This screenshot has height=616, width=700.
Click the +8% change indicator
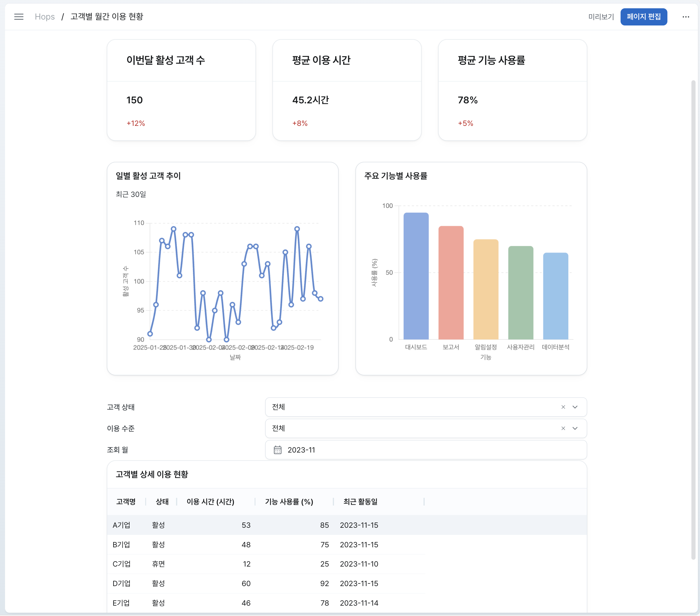coord(300,123)
